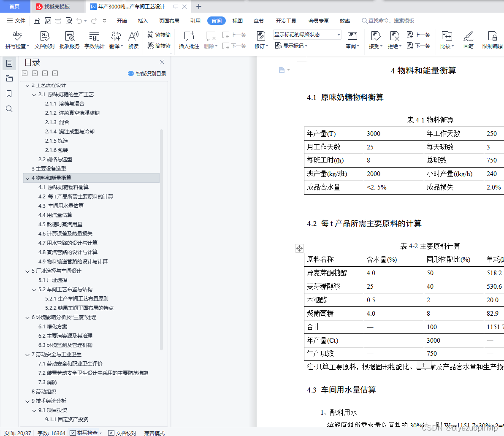Switch to the 开发工具 ribbon tab

(x=286, y=21)
